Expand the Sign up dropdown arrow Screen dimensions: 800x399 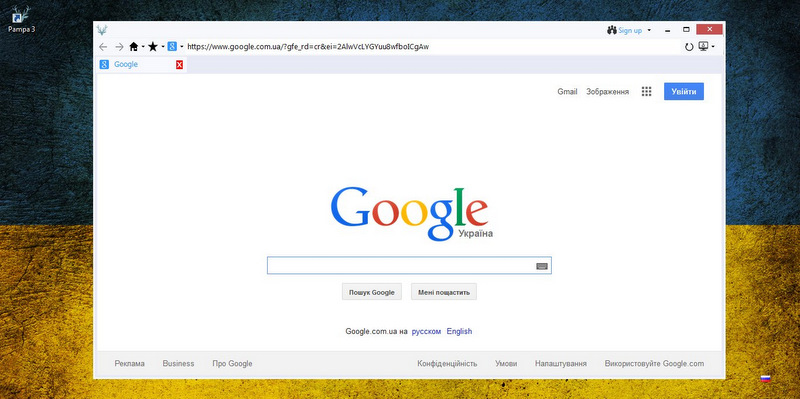[649, 31]
